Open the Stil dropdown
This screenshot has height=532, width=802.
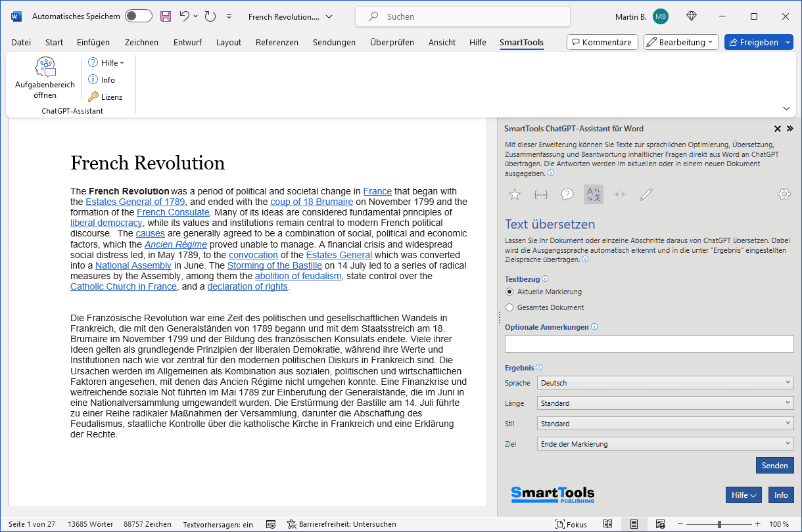coord(665,424)
